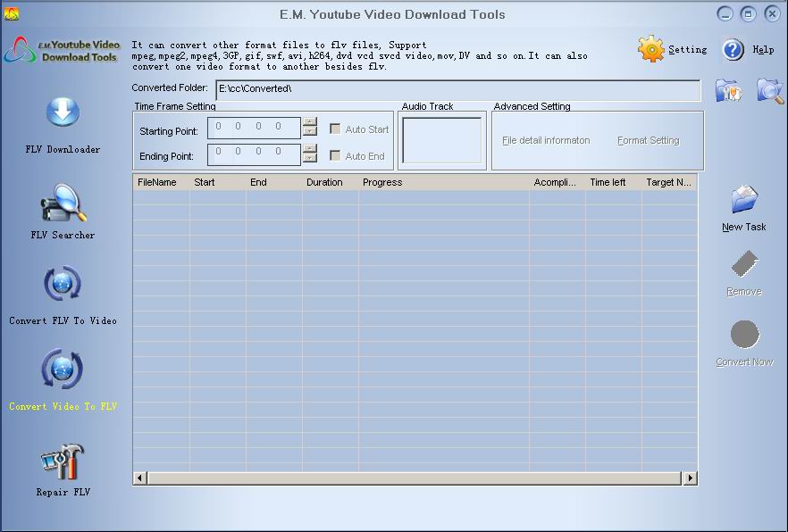Close the application window

click(x=772, y=14)
